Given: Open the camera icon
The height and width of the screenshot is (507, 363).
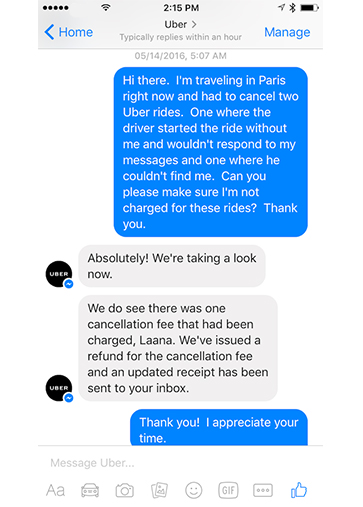Looking at the screenshot, I should click(x=125, y=490).
